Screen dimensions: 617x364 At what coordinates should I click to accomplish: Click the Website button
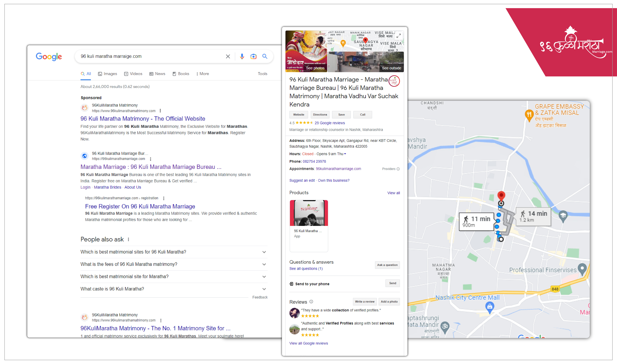click(299, 115)
